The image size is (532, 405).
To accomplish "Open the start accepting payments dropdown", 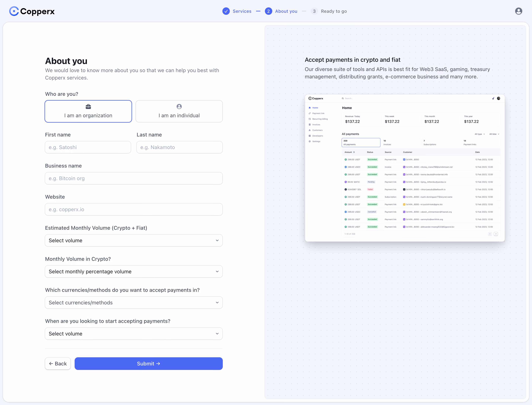I will pos(134,334).
